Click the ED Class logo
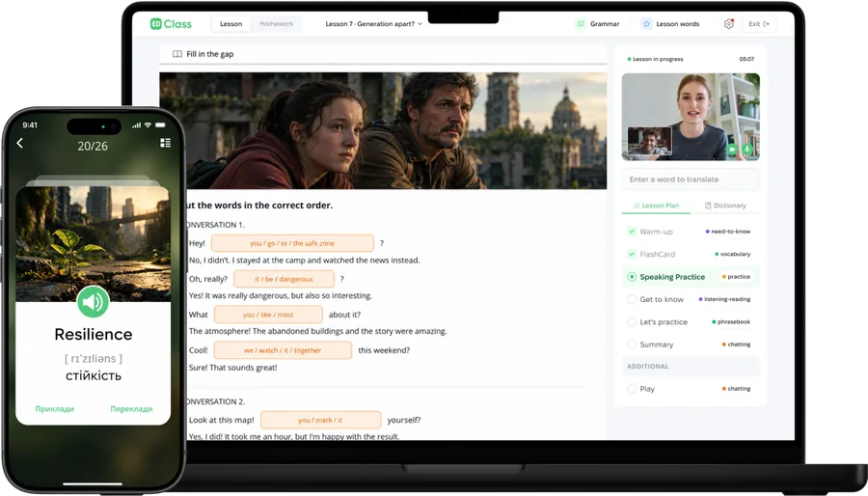This screenshot has width=868, height=496. pyautogui.click(x=171, y=24)
